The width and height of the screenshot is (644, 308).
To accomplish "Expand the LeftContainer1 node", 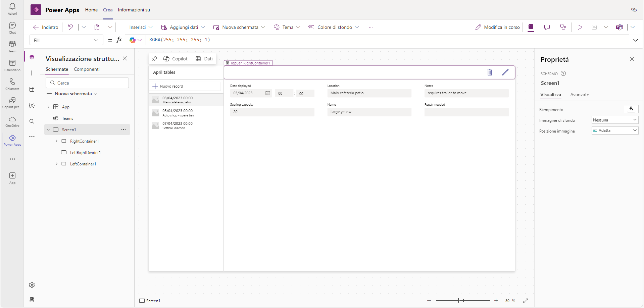I will [56, 164].
